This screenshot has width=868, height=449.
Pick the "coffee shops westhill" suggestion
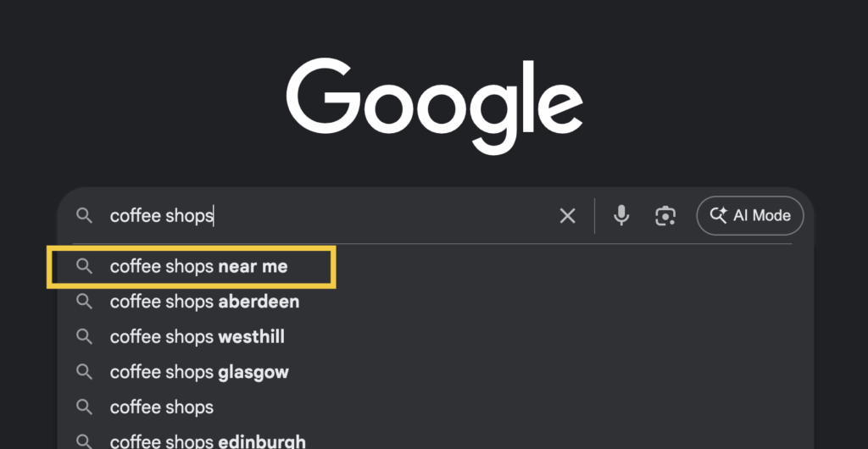point(197,336)
